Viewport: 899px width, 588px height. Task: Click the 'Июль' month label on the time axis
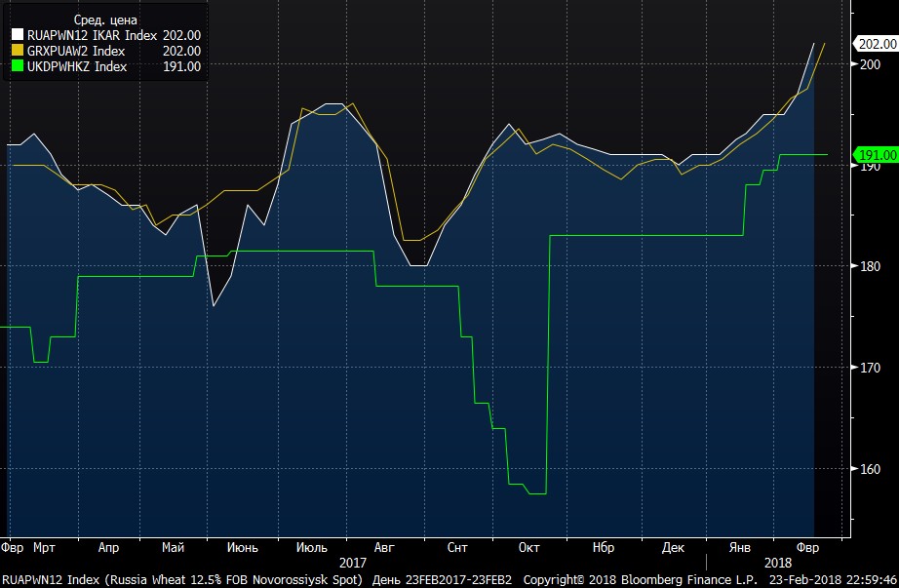coord(312,547)
